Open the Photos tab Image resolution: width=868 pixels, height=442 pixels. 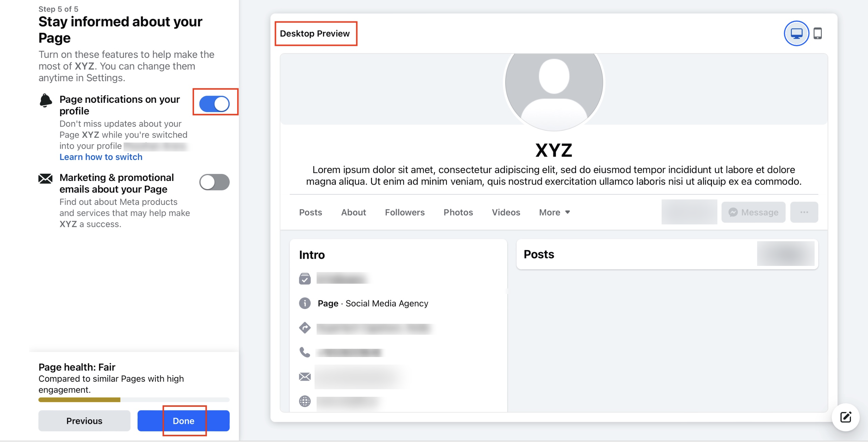[458, 212]
